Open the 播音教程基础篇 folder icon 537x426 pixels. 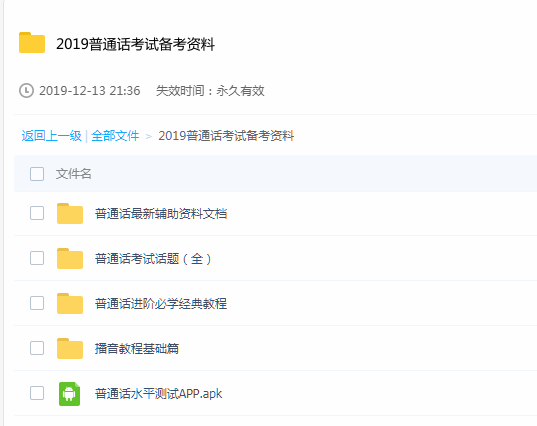click(70, 349)
